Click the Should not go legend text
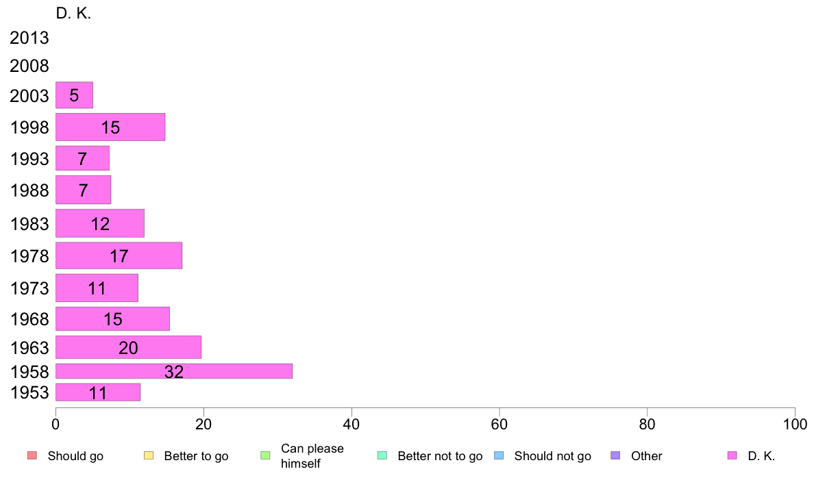 click(x=552, y=456)
